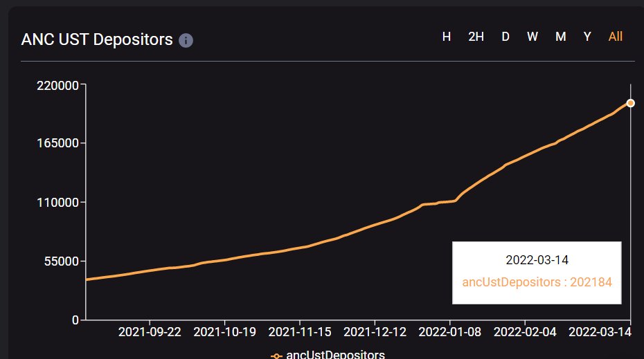The width and height of the screenshot is (644, 359).
Task: Select the H time range
Action: (x=447, y=37)
